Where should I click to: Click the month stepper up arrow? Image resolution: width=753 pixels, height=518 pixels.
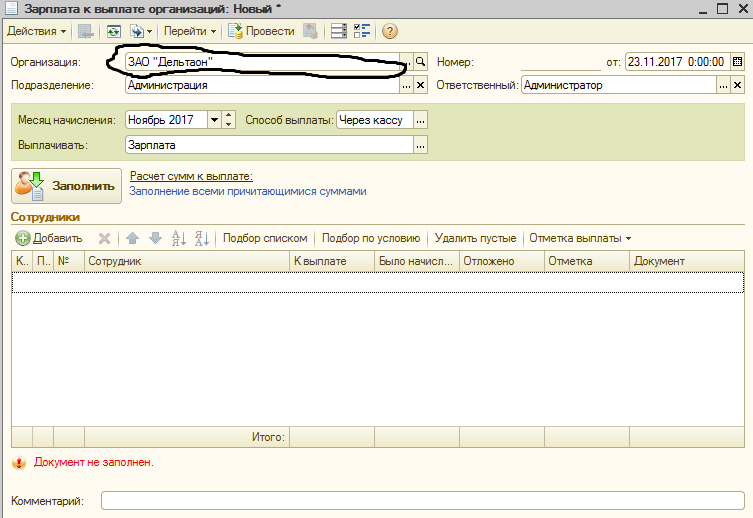229,116
